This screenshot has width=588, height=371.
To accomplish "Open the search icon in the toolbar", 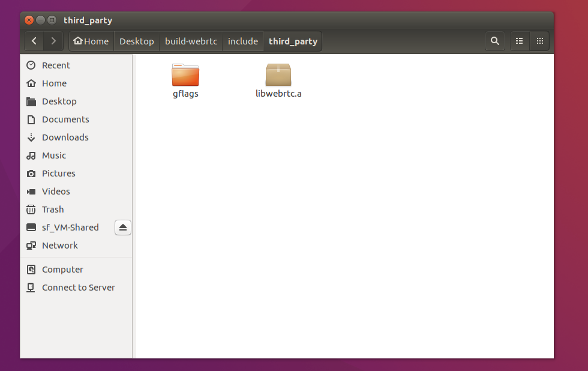I will (x=494, y=41).
